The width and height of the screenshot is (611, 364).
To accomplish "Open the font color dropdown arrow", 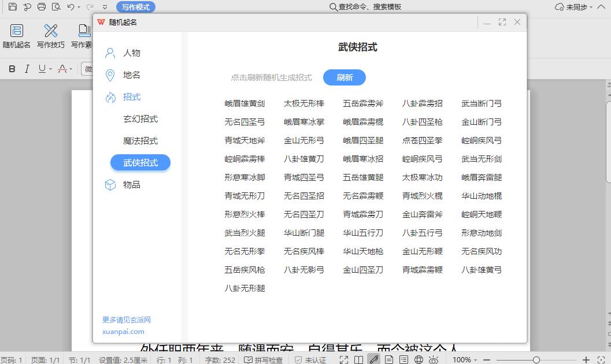I will tap(71, 69).
